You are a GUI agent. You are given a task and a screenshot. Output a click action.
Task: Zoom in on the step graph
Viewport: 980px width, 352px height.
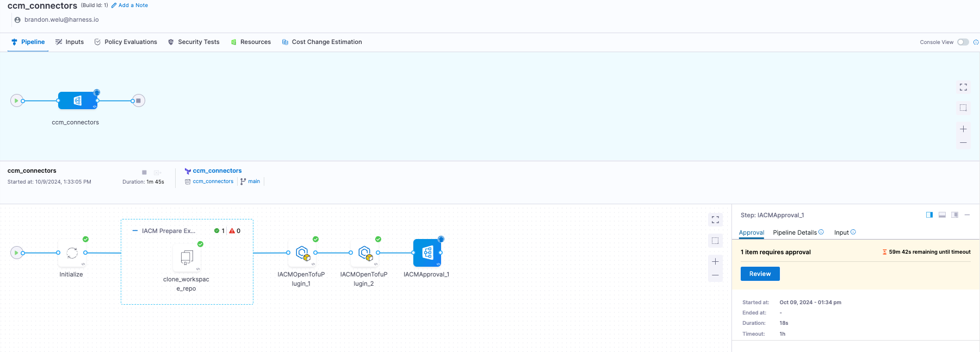click(x=715, y=261)
